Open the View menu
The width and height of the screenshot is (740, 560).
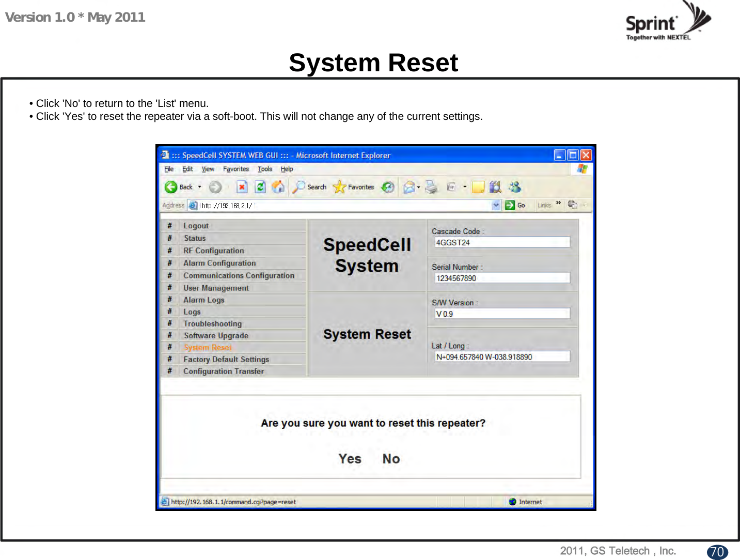208,169
